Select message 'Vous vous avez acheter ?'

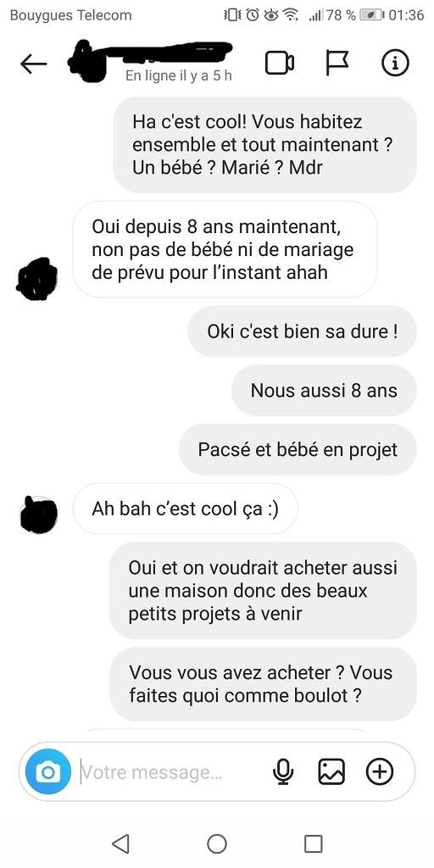coord(264,684)
